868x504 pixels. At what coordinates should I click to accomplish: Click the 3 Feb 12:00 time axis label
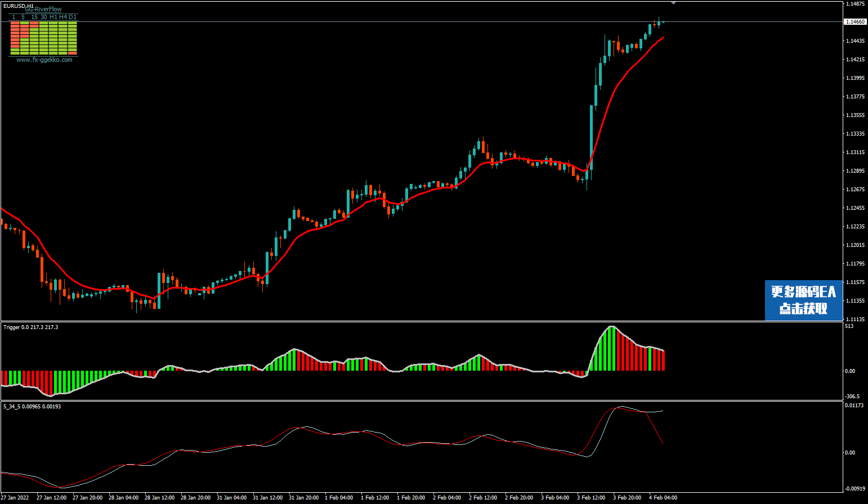(591, 498)
